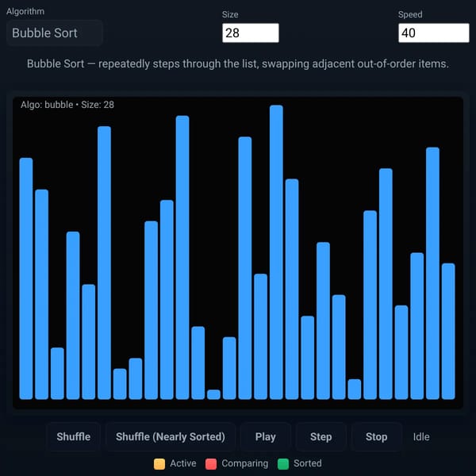Click the Speed input field showing 40
This screenshot has width=476, height=476.
pos(433,33)
